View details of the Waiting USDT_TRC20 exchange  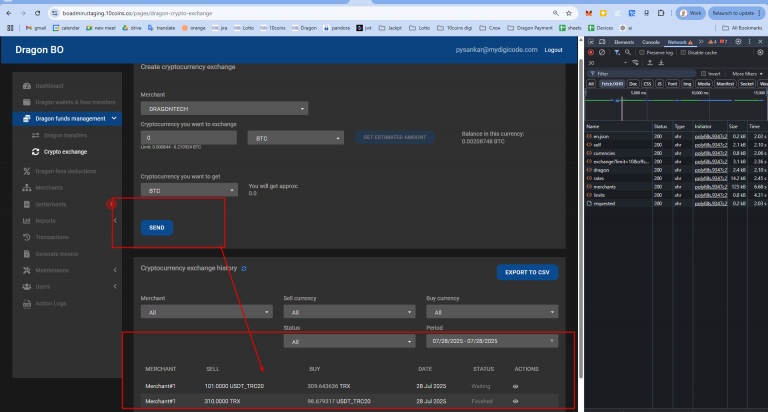click(x=515, y=387)
